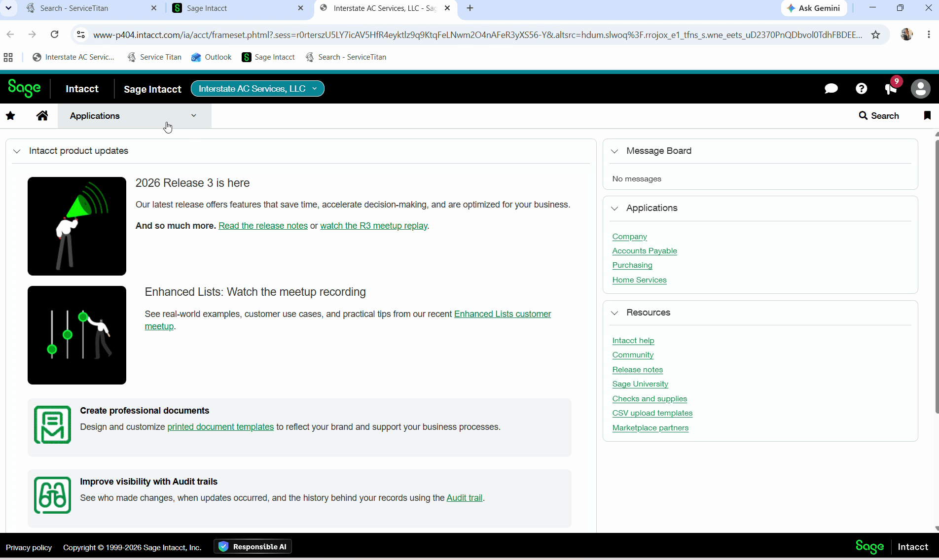The image size is (939, 560).
Task: Collapse Intacct product updates section
Action: [x=17, y=151]
